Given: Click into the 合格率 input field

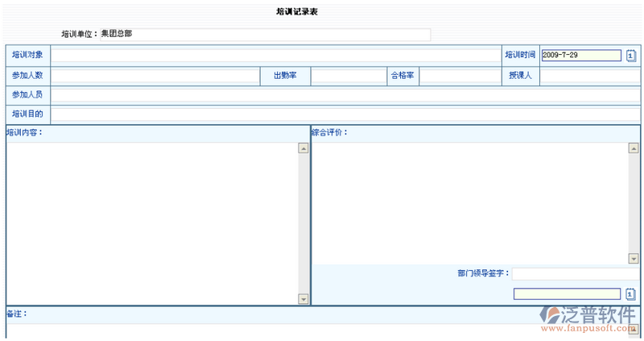Looking at the screenshot, I should [x=460, y=76].
